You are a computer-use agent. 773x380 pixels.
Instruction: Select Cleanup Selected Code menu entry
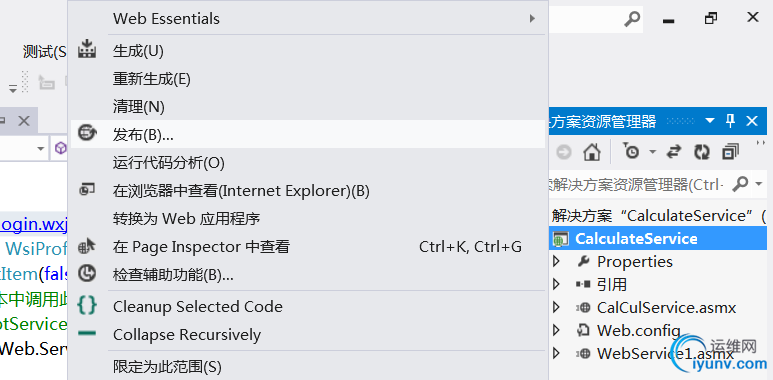coord(308,307)
